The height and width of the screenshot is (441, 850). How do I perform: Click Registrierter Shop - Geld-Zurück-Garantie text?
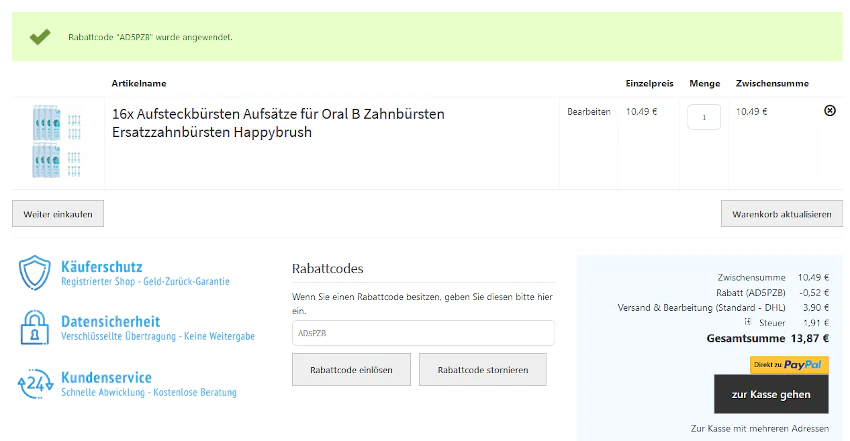click(145, 282)
